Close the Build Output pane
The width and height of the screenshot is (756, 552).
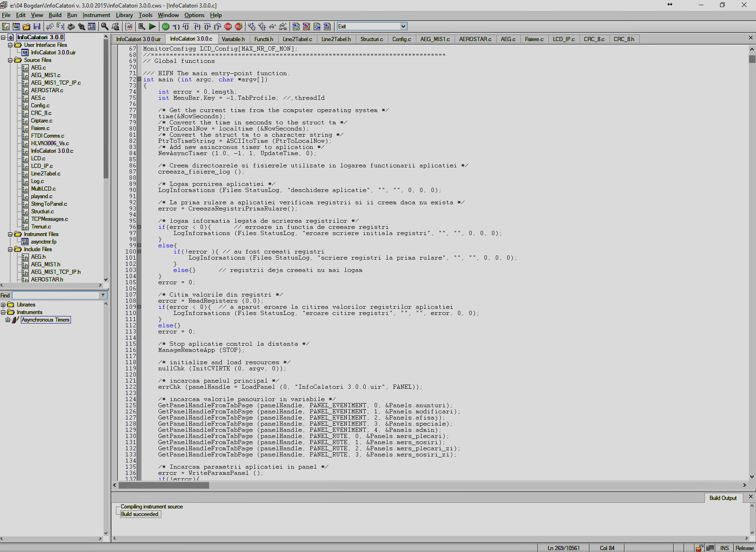pyautogui.click(x=750, y=497)
